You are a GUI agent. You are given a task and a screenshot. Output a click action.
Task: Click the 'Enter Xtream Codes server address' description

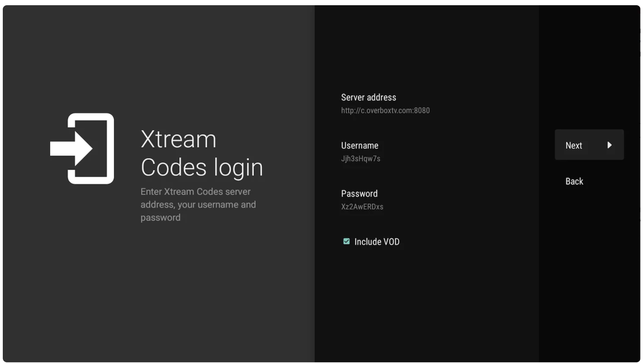(198, 204)
